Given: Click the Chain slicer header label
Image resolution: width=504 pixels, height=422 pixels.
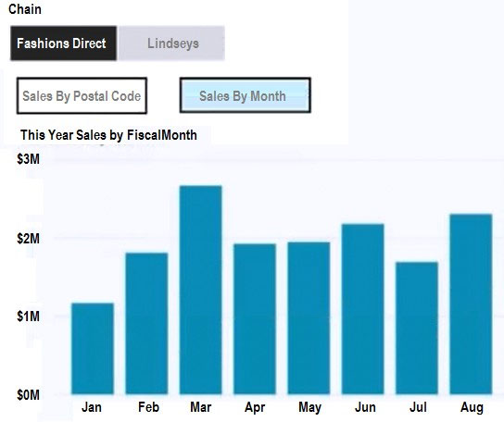Looking at the screenshot, I should pyautogui.click(x=25, y=9).
